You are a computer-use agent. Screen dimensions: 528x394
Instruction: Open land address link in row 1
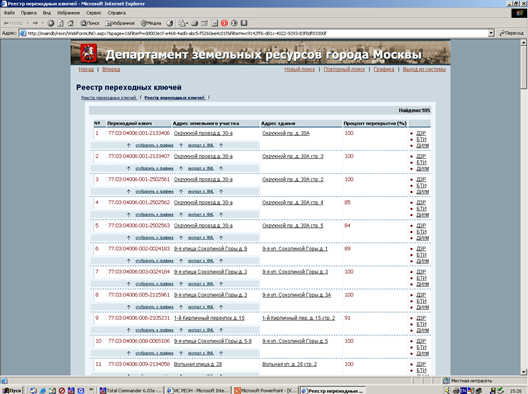pyautogui.click(x=203, y=133)
